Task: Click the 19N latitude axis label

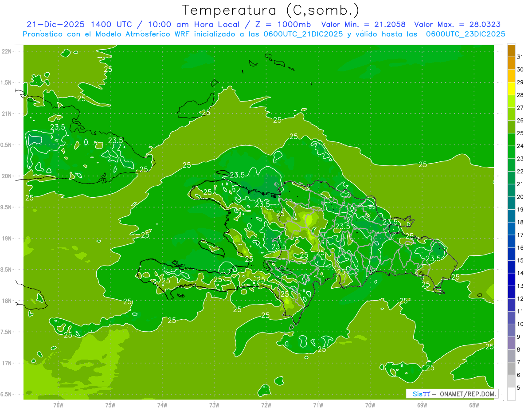Action: (7, 239)
